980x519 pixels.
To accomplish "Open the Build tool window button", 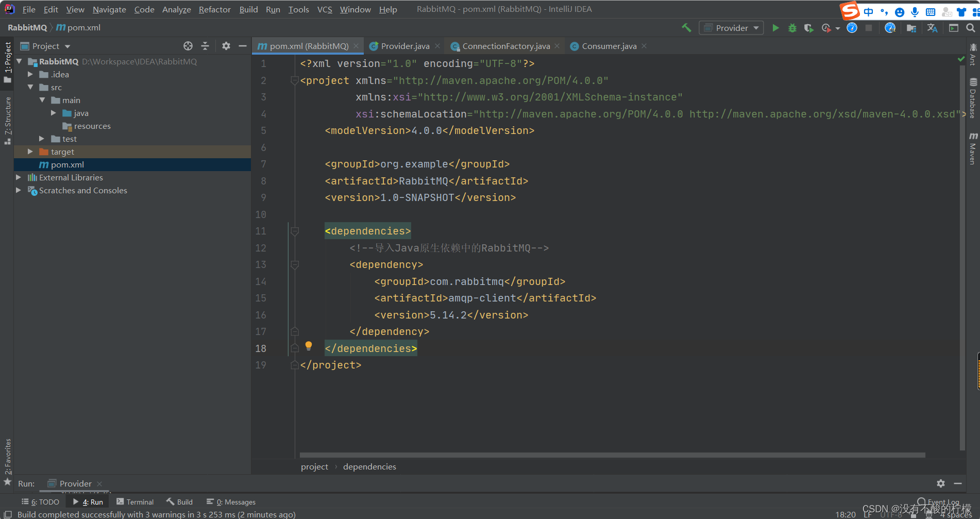I will (x=179, y=501).
